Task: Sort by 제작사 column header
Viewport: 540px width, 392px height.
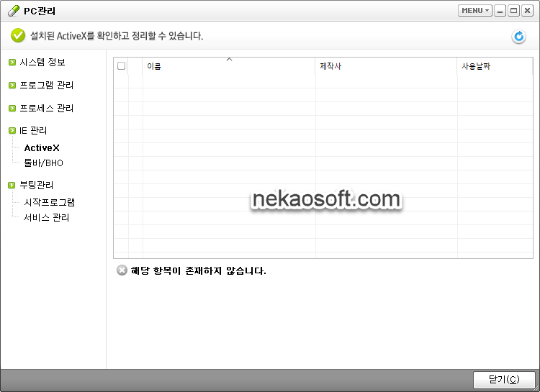Action: tap(386, 66)
